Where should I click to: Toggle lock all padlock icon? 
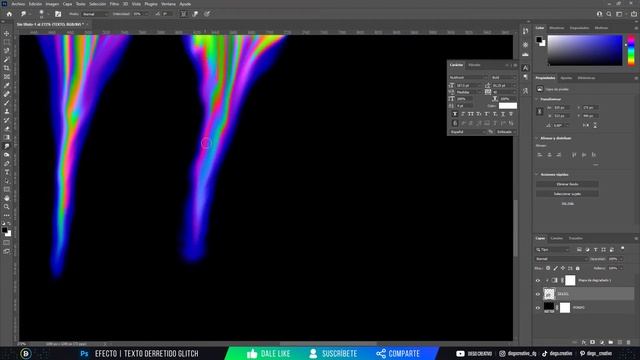click(578, 268)
